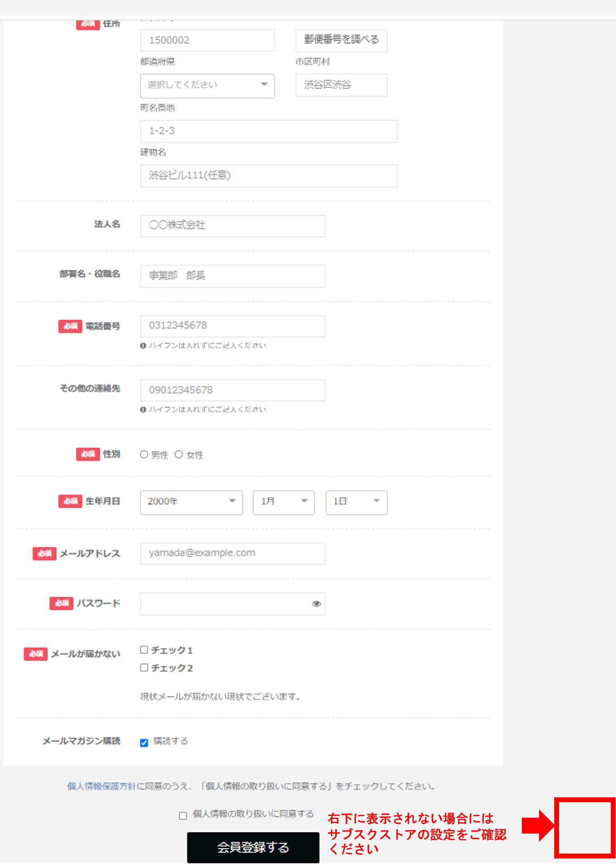Open the birth month 1月 dropdown

click(x=284, y=502)
